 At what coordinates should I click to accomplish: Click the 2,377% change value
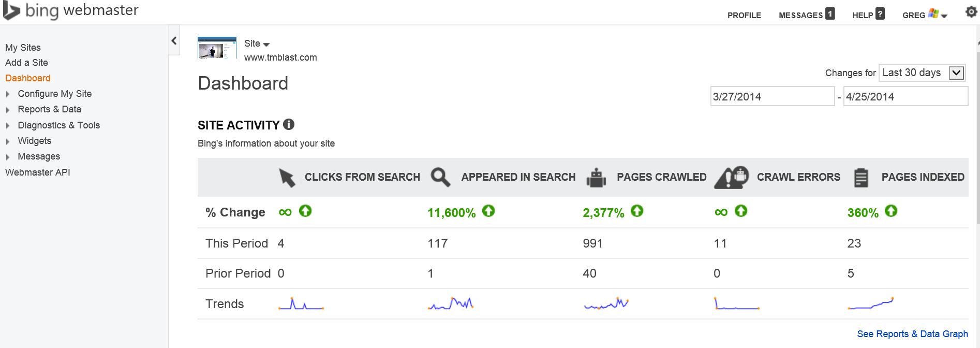point(603,213)
